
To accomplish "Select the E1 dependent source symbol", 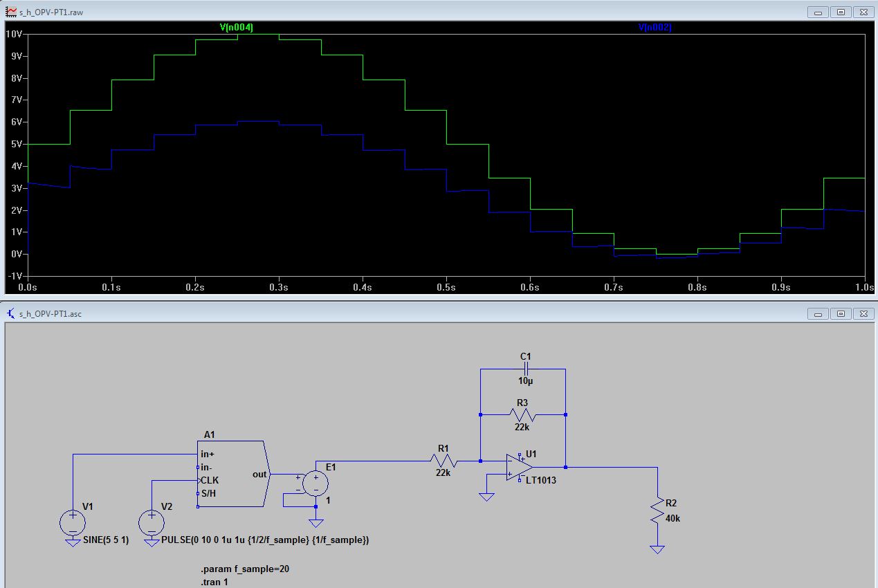I will tap(315, 484).
